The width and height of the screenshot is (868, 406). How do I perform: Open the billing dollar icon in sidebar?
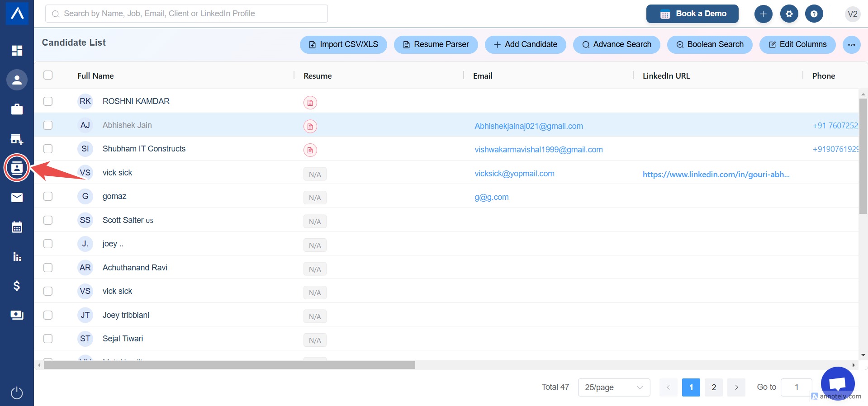(x=17, y=286)
